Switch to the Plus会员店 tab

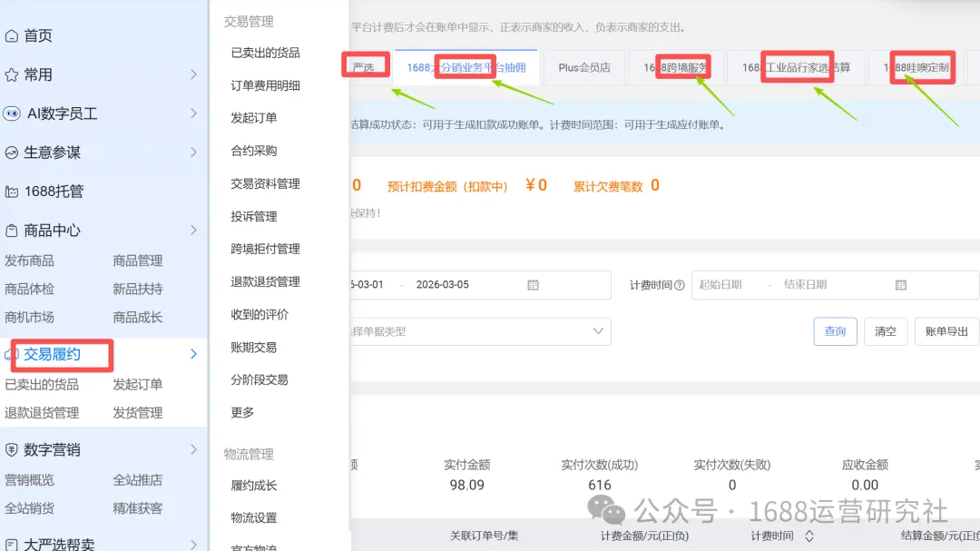584,67
